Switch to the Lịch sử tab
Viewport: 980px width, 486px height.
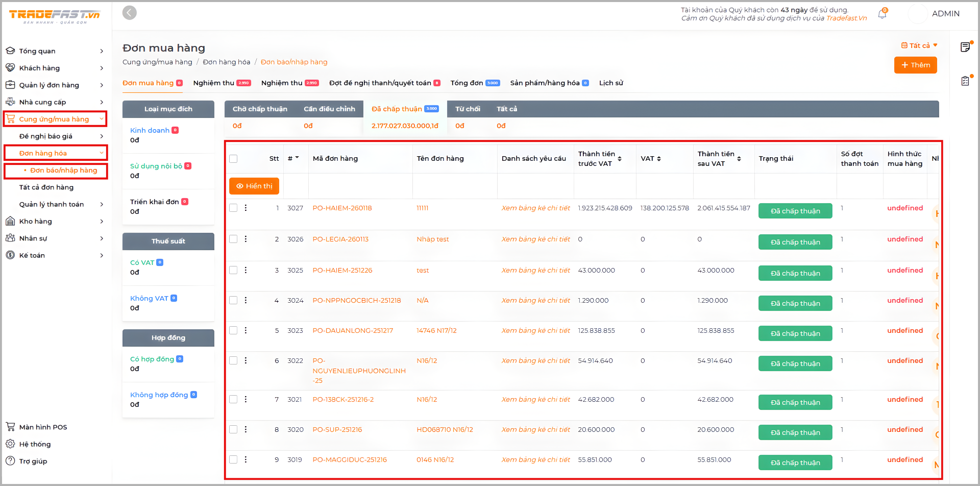tap(611, 83)
